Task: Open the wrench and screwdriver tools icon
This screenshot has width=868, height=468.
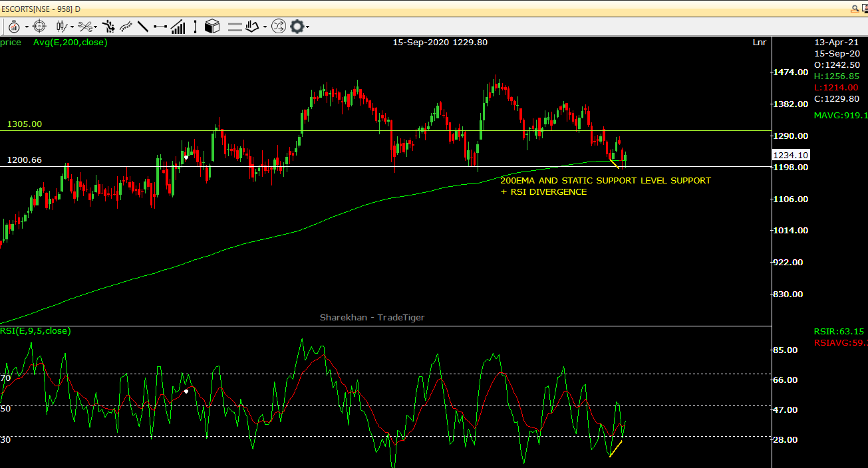Action: [x=84, y=27]
